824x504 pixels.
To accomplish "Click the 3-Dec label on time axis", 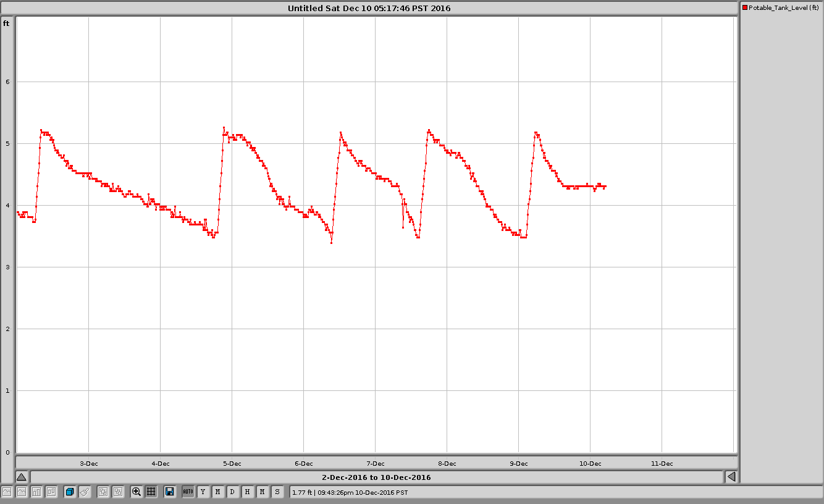I will click(88, 463).
